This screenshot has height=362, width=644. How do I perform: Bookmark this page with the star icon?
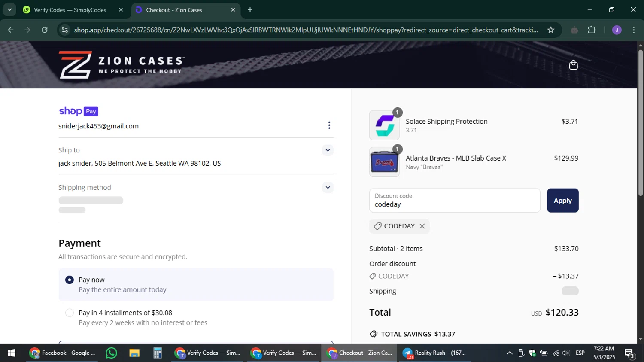click(551, 30)
